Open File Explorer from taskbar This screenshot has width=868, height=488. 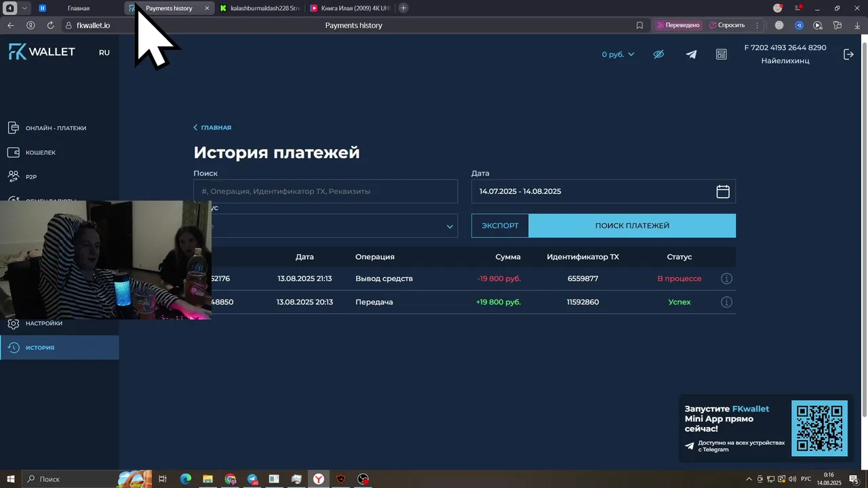[208, 479]
